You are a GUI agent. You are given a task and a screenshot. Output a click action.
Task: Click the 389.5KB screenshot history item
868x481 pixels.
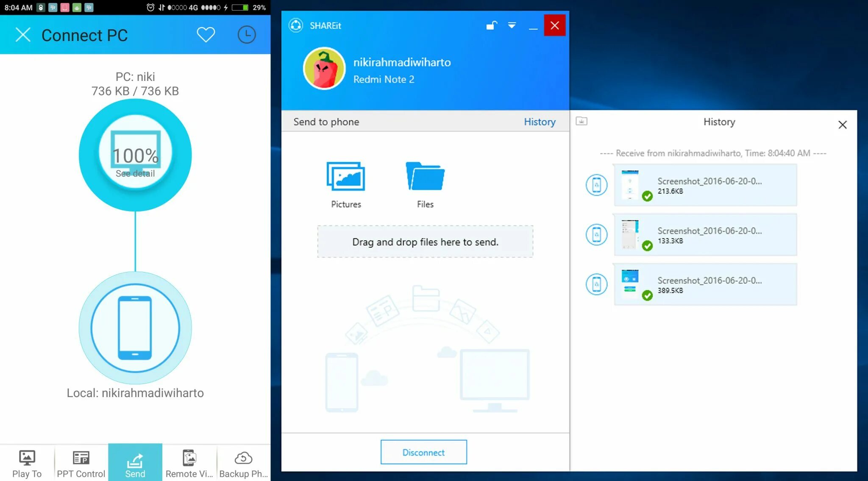pyautogui.click(x=705, y=284)
